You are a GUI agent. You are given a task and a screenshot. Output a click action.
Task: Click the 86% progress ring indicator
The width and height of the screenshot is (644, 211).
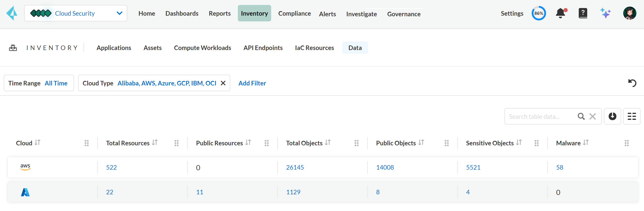click(x=538, y=13)
